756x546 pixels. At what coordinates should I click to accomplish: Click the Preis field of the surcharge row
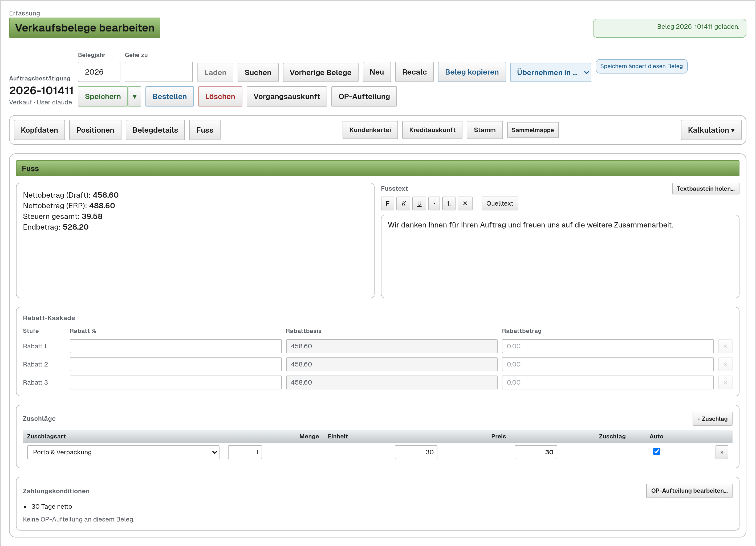(x=416, y=452)
